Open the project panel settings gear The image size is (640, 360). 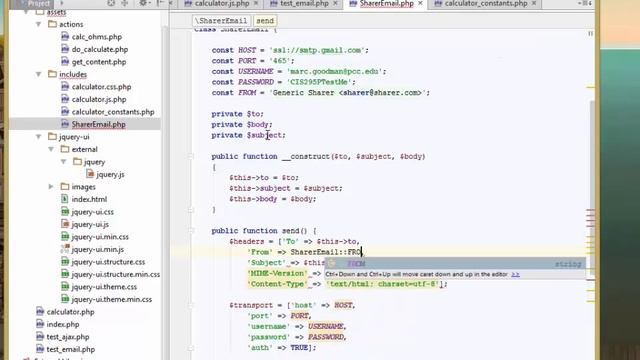tap(143, 3)
